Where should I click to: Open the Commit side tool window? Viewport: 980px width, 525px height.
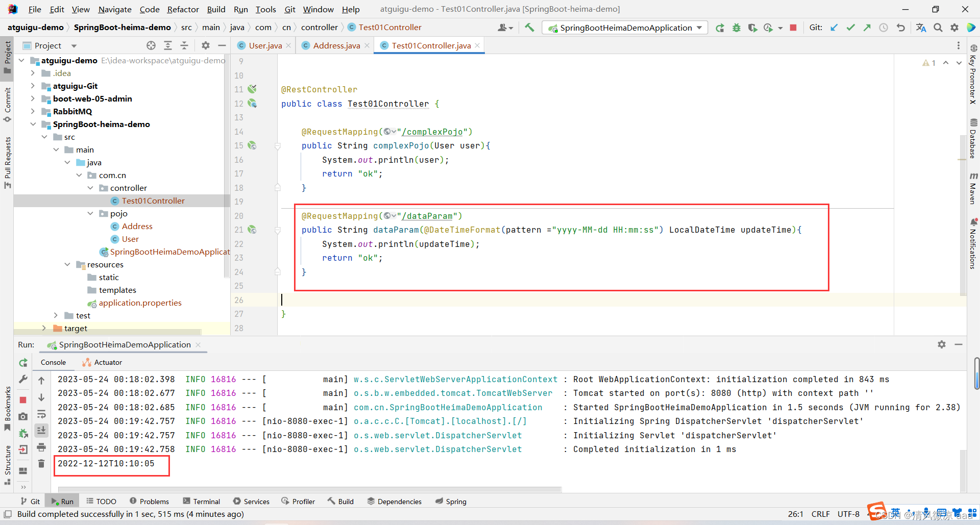coord(7,105)
